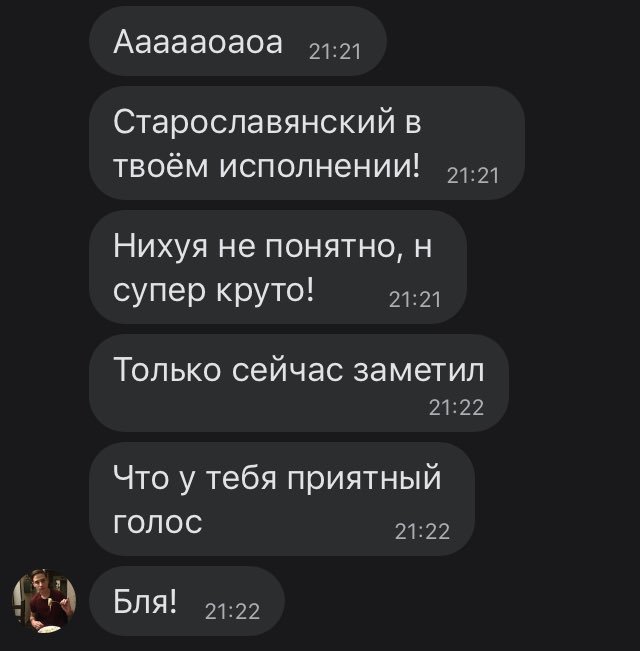Select the 'Что у тебя приятный голос' message
This screenshot has height=651, width=640.
[x=282, y=499]
